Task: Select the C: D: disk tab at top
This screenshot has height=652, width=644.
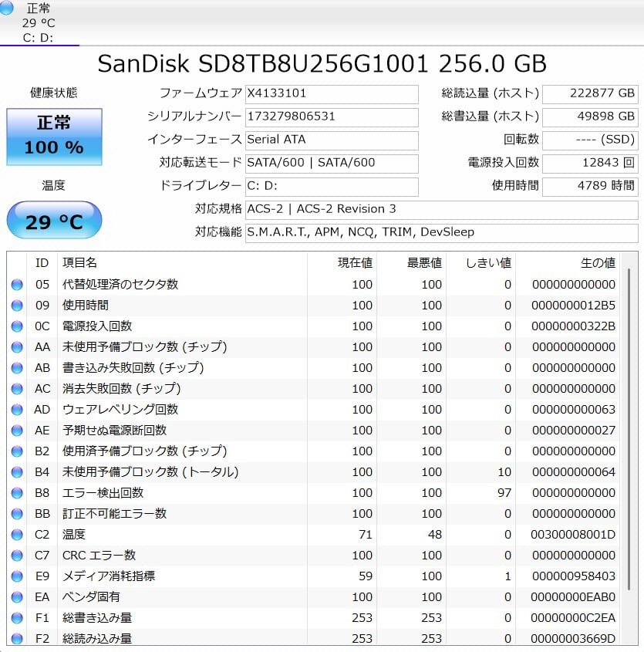Action: (x=39, y=37)
